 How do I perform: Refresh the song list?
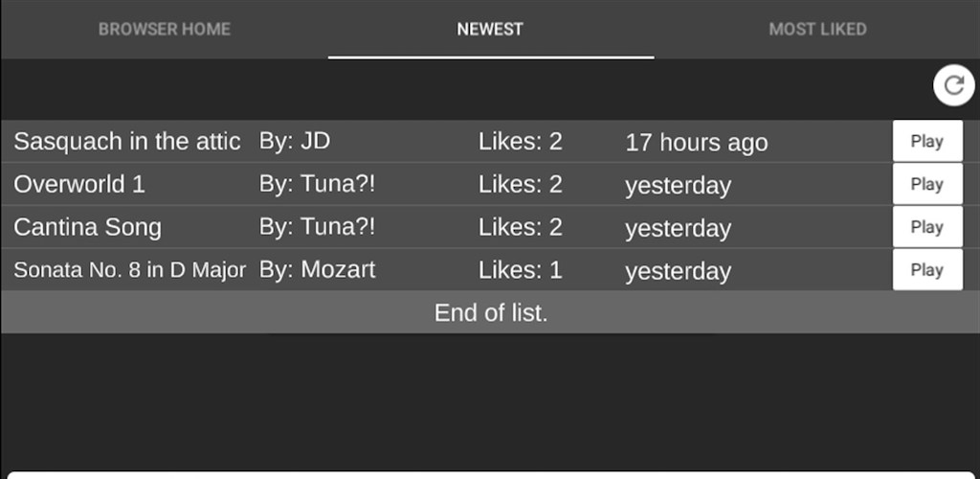[x=953, y=86]
